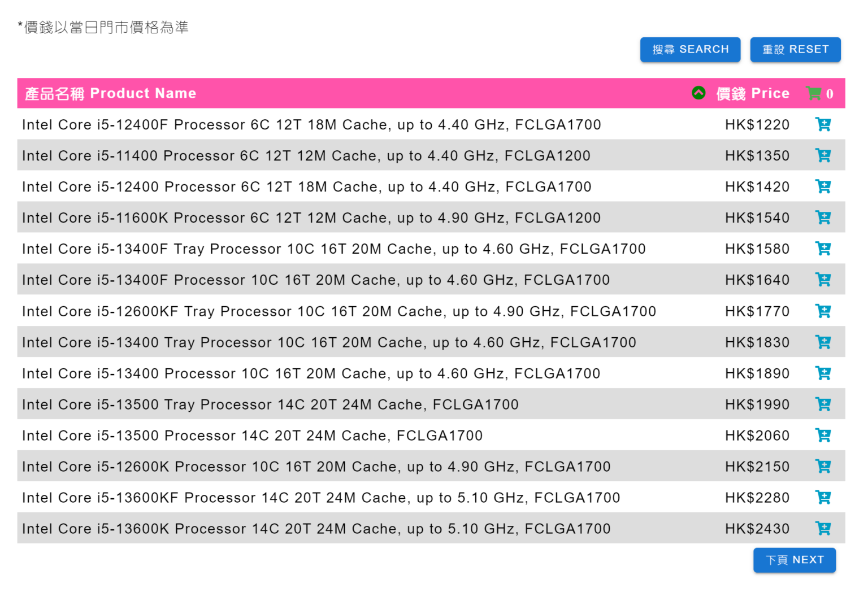
Task: Add Intel Core i5-11600K to the cart
Action: 823,217
